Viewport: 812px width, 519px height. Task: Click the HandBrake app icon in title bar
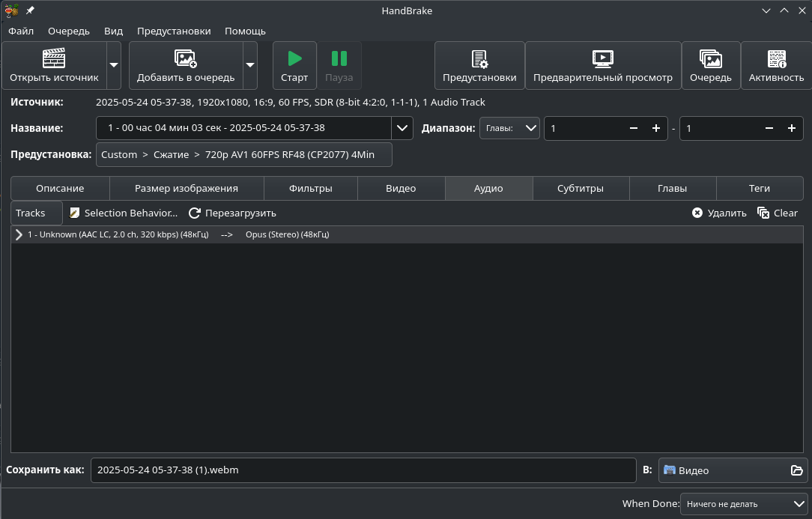point(11,10)
